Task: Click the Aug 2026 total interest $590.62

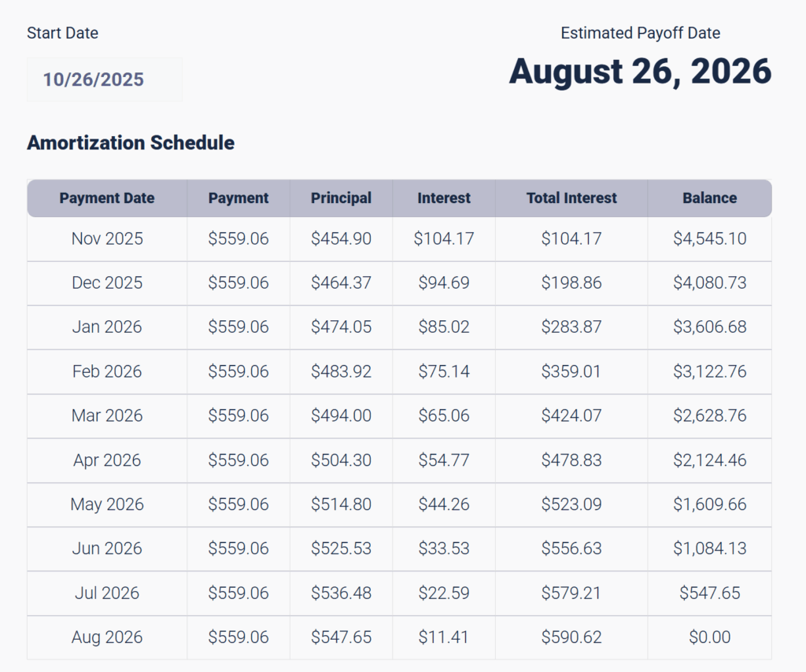Action: 571,637
